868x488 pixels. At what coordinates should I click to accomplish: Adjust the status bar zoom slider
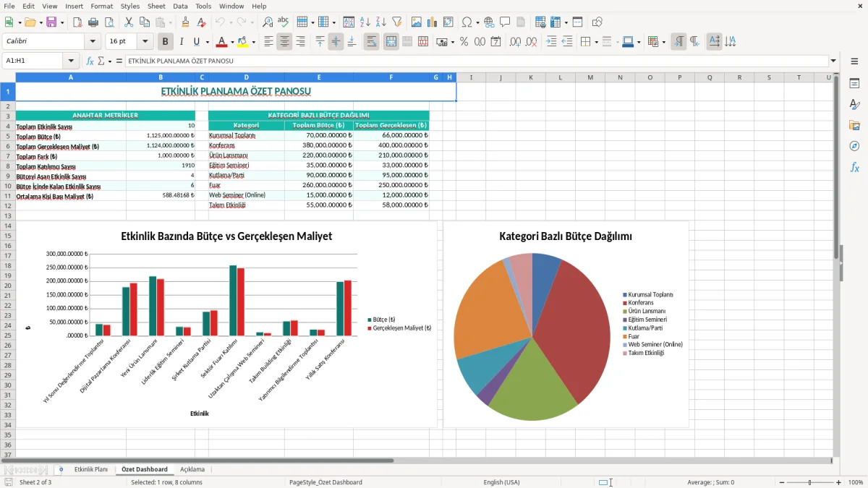[809, 482]
